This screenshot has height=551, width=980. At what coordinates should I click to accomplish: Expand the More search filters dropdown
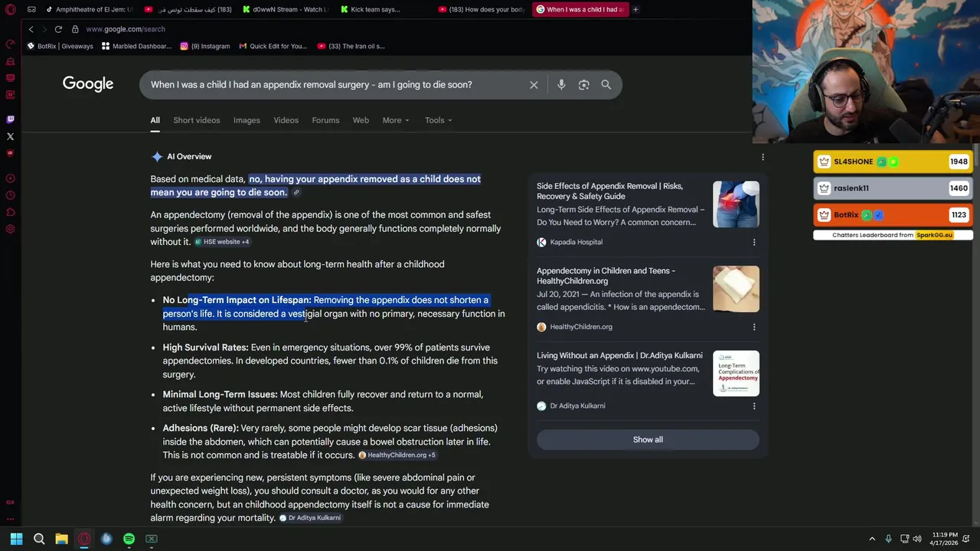point(396,120)
